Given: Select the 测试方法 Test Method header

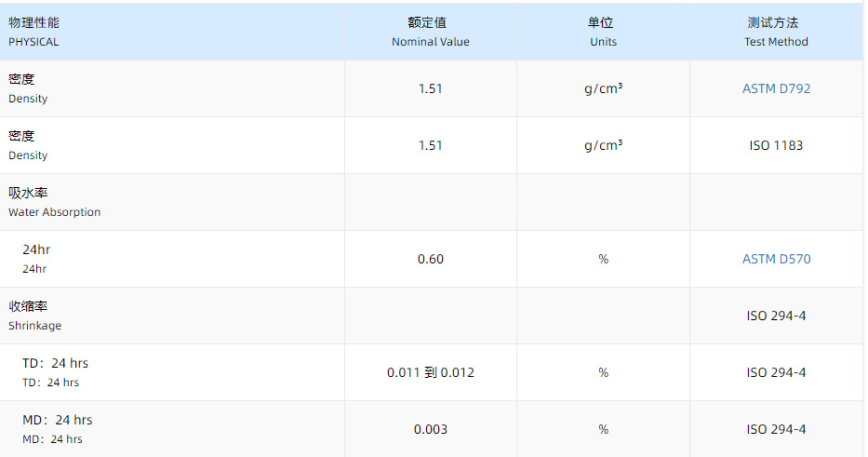Looking at the screenshot, I should tap(776, 32).
